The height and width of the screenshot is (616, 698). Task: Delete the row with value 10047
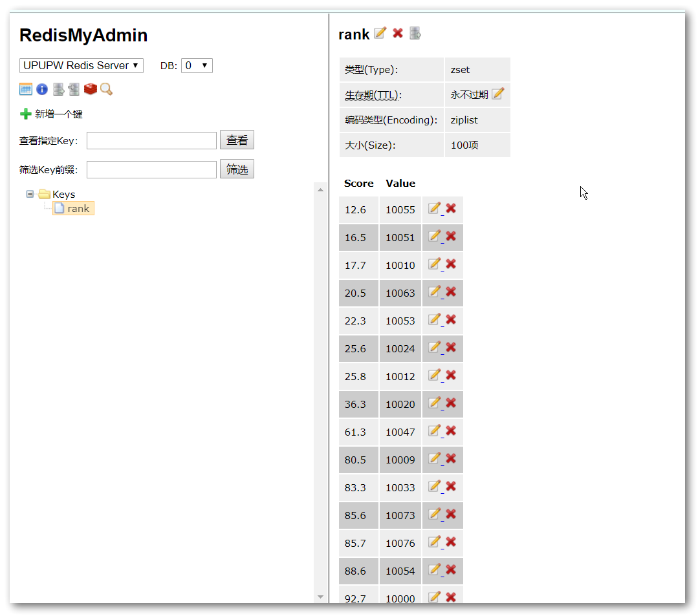tap(451, 431)
